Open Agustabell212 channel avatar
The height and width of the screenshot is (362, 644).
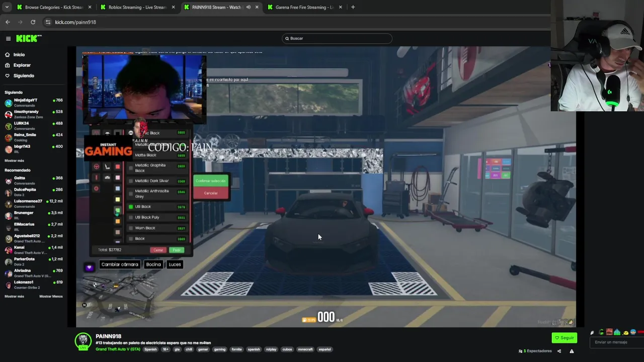point(8,238)
